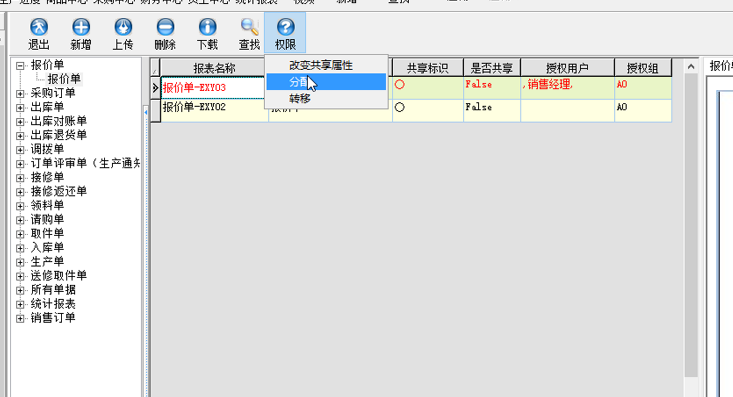The width and height of the screenshot is (733, 397).
Task: Select 统计报表 in the tree
Action: point(53,303)
